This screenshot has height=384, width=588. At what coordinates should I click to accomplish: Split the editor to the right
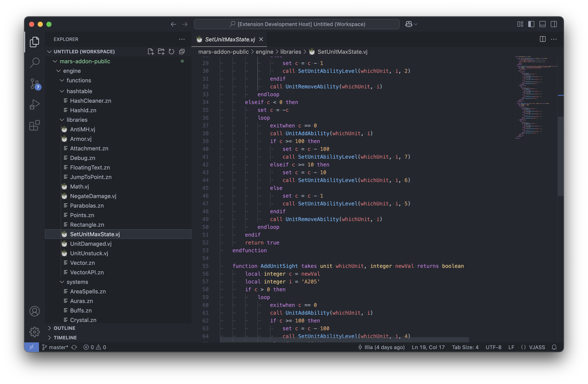pyautogui.click(x=543, y=39)
